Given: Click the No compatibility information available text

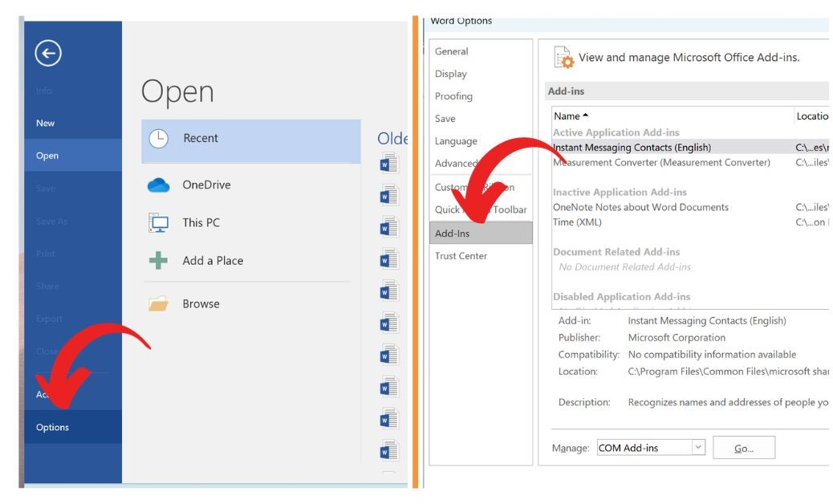Looking at the screenshot, I should [x=712, y=355].
